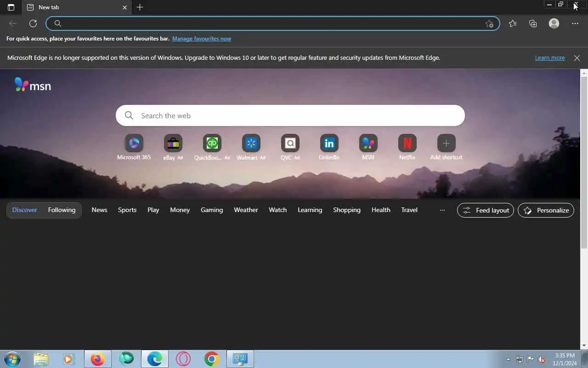The width and height of the screenshot is (588, 368).
Task: Open the Collections icon
Action: pos(533,23)
